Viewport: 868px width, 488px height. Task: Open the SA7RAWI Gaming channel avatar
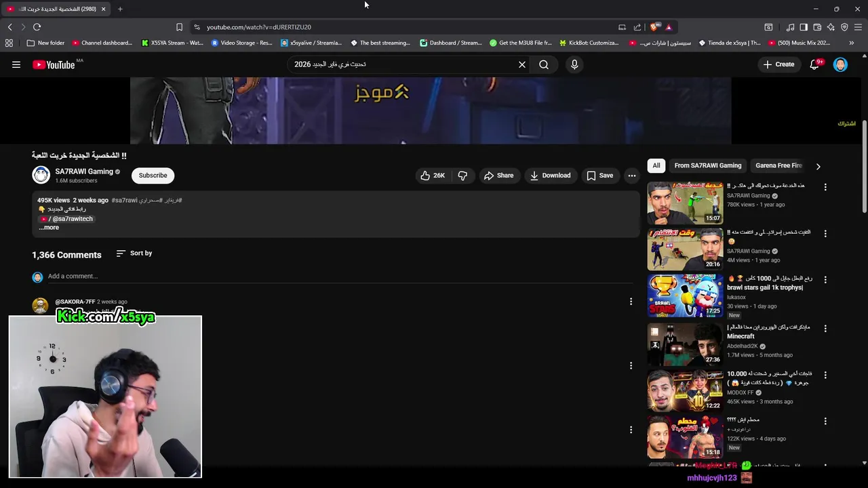tap(41, 175)
